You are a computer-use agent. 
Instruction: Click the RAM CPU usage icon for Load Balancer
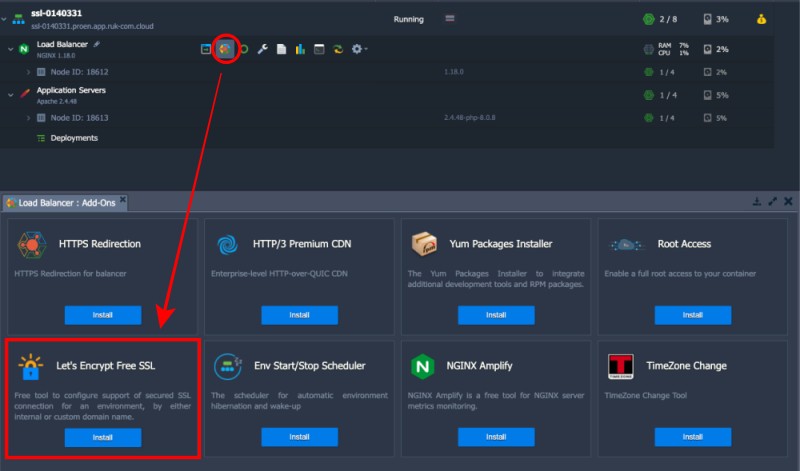(648, 49)
